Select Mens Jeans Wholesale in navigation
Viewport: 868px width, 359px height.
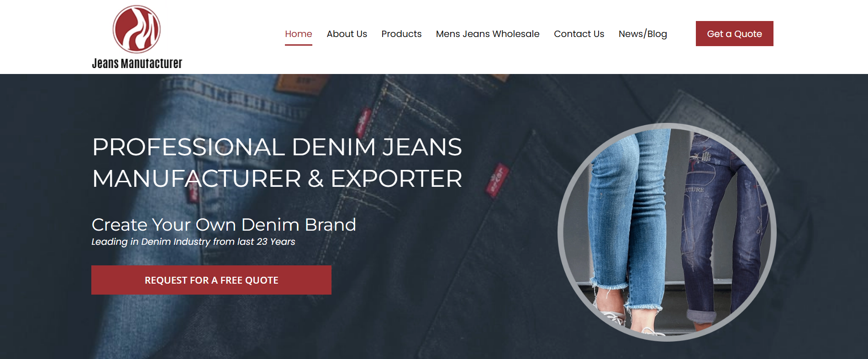click(488, 34)
